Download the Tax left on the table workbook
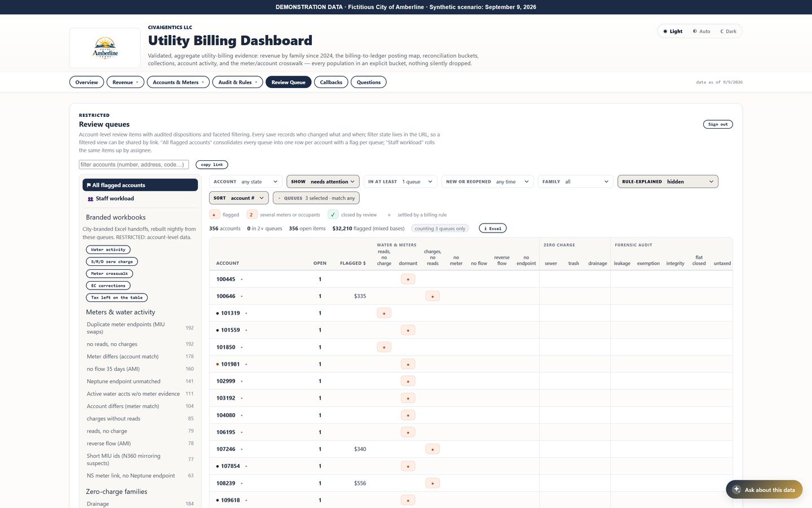This screenshot has height=508, width=812. tap(117, 297)
